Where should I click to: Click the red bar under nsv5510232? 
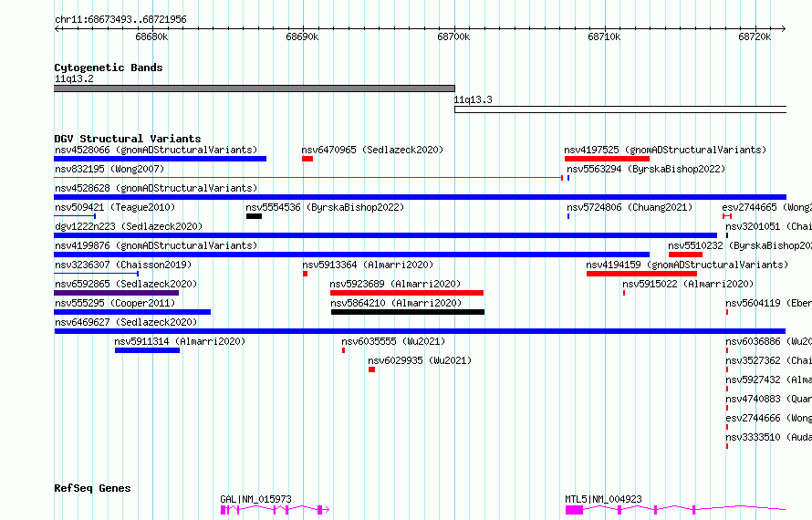tap(686, 255)
